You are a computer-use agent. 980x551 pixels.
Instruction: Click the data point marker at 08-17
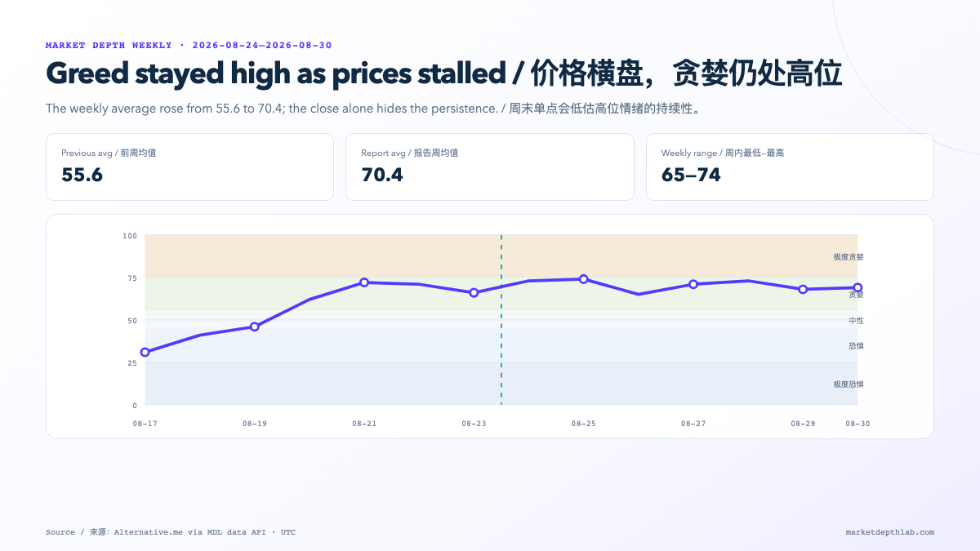pyautogui.click(x=145, y=353)
